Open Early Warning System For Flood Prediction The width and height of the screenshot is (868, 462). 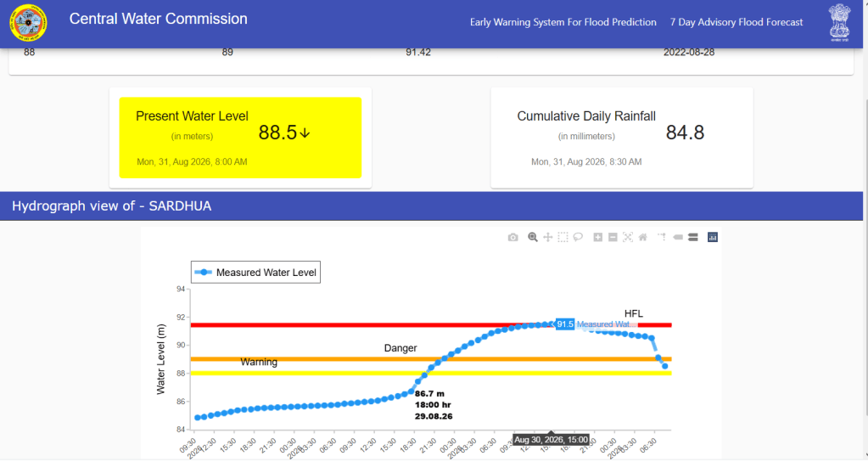coord(563,22)
